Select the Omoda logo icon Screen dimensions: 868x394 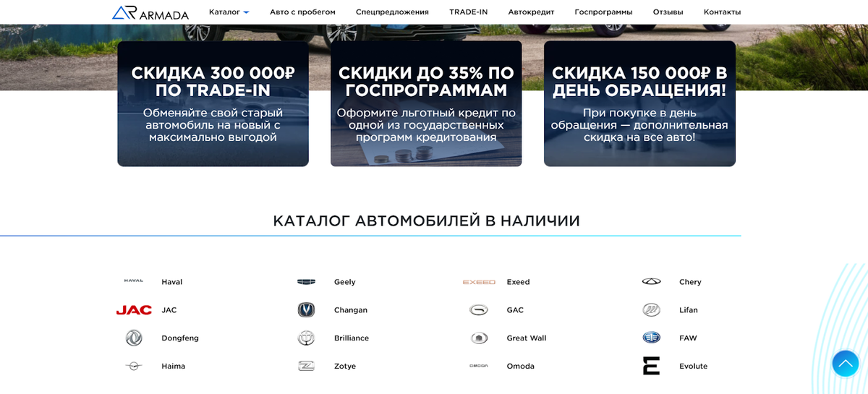[479, 367]
